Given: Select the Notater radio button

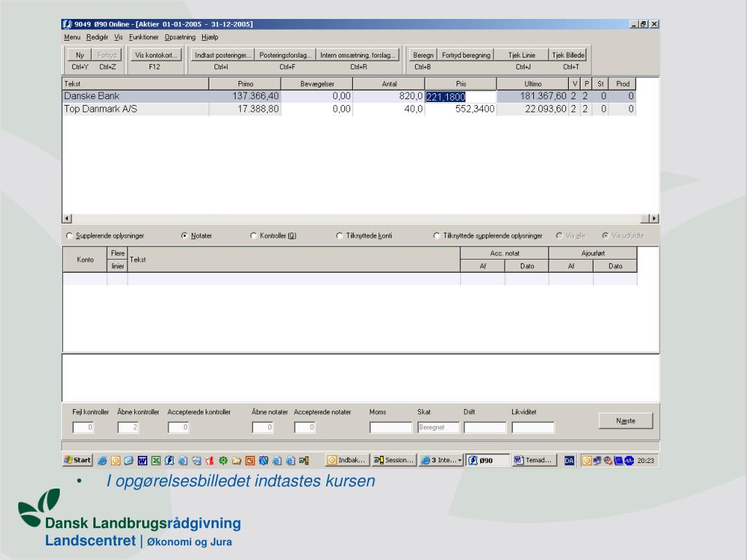Looking at the screenshot, I should [x=185, y=236].
